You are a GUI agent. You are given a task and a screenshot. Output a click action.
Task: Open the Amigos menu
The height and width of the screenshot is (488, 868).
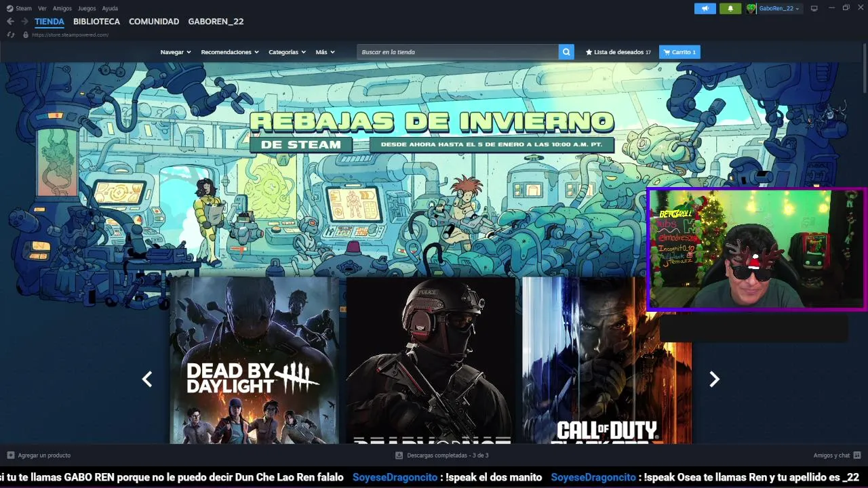(62, 8)
